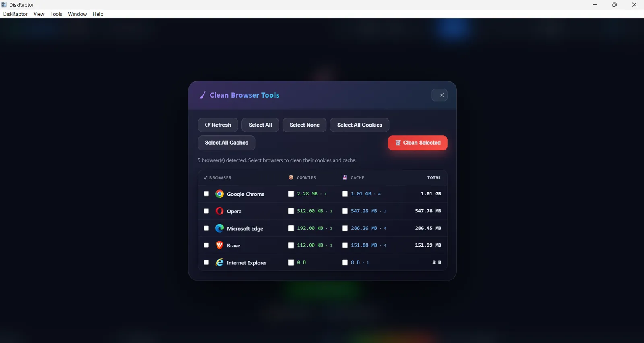
Task: Click the red Clean Selected button
Action: point(417,143)
